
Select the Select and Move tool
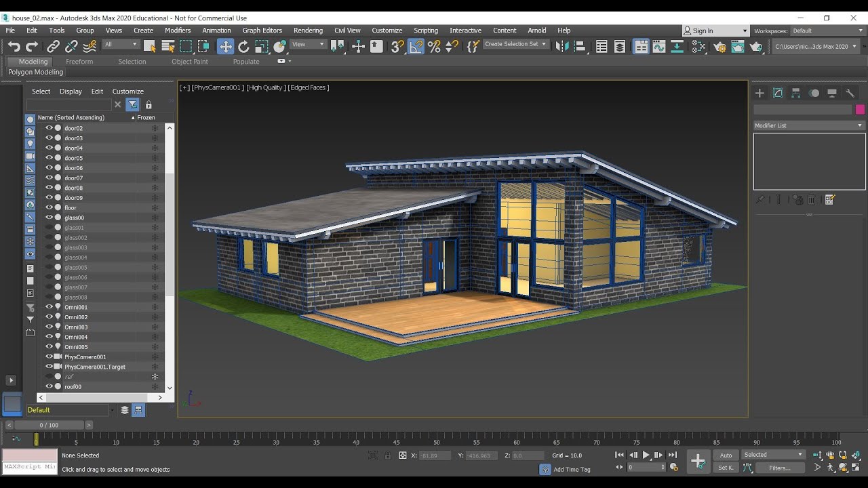pos(225,47)
